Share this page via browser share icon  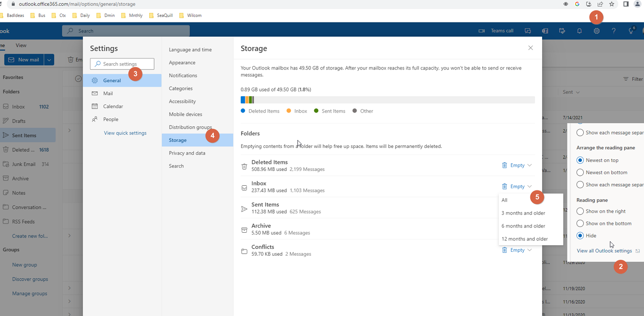tap(600, 4)
